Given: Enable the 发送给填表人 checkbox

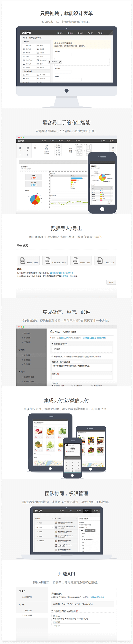Looking at the screenshot, I should (52, 356).
